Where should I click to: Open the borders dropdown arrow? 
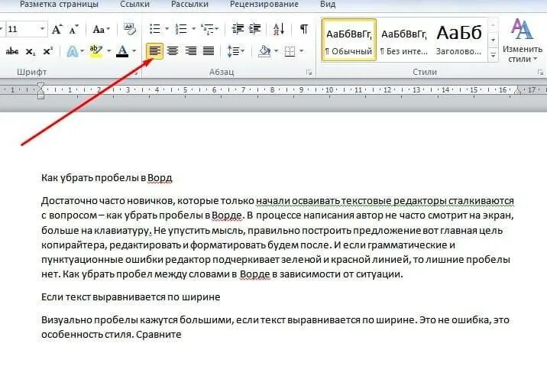pos(302,51)
